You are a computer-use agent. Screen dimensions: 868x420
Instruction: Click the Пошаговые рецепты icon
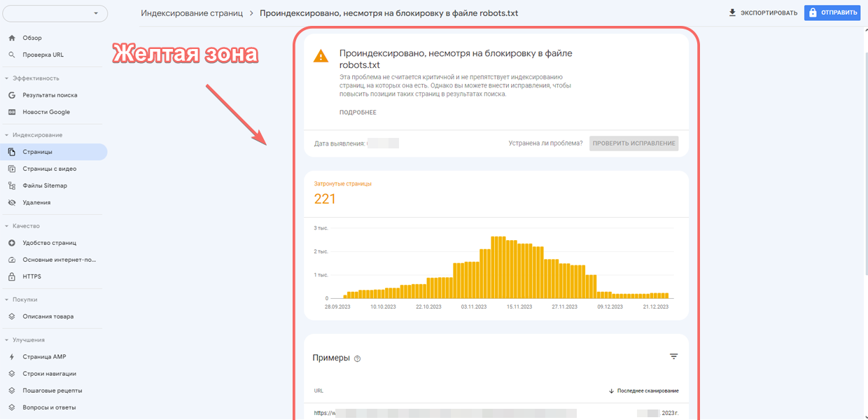(12, 391)
